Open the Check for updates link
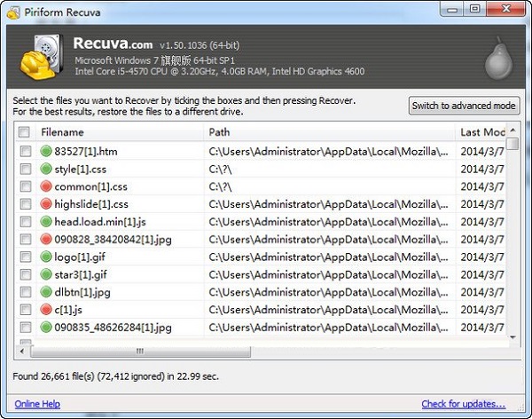Screen dimensions: 532x419 pyautogui.click(x=464, y=404)
